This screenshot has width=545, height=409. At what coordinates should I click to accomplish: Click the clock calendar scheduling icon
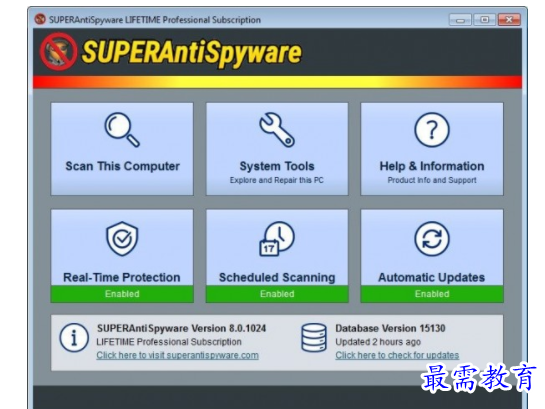click(277, 239)
